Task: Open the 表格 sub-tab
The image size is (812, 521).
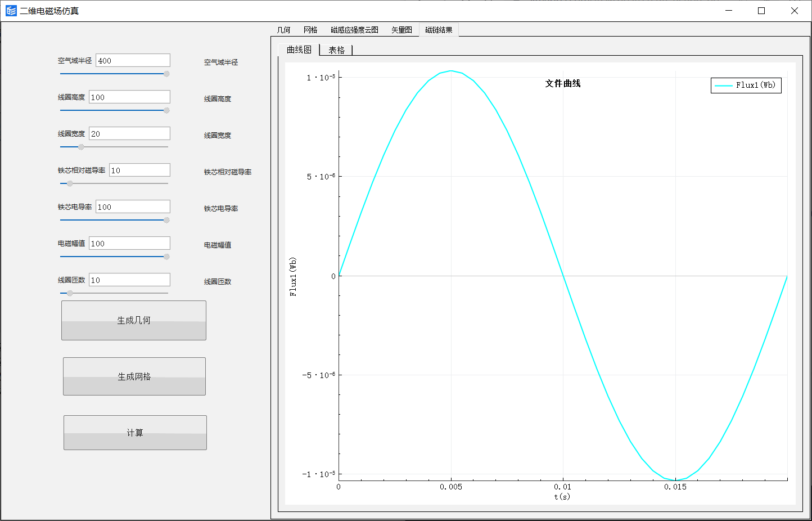Action: [336, 50]
